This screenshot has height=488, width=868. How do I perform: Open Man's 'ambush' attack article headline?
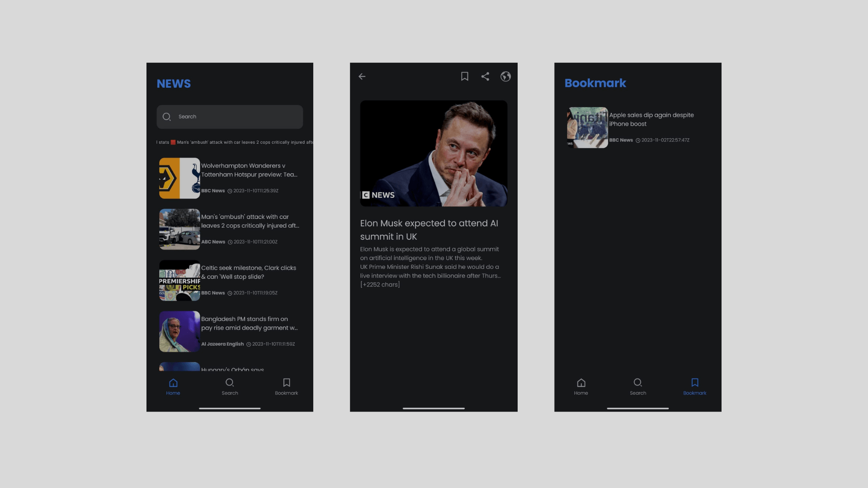click(x=250, y=221)
